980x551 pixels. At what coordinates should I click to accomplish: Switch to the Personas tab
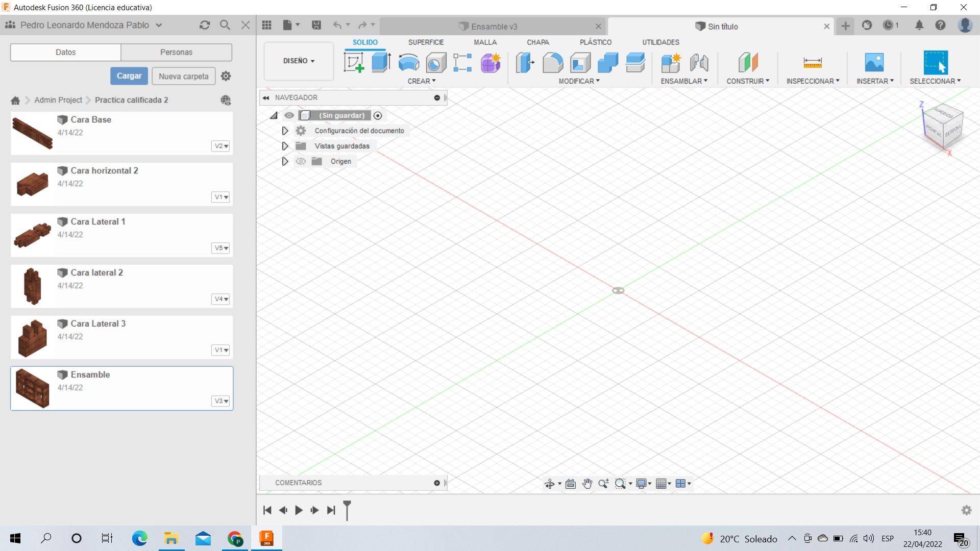click(x=176, y=52)
